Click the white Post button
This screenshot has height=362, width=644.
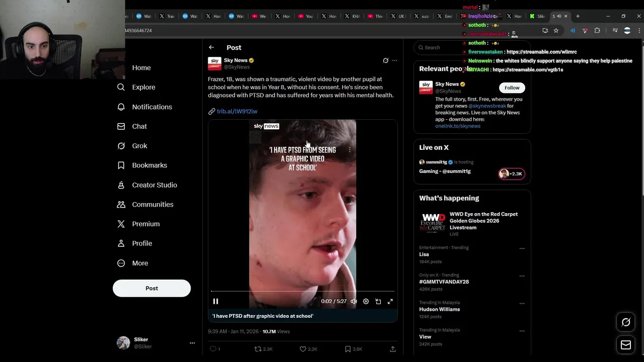pyautogui.click(x=151, y=288)
